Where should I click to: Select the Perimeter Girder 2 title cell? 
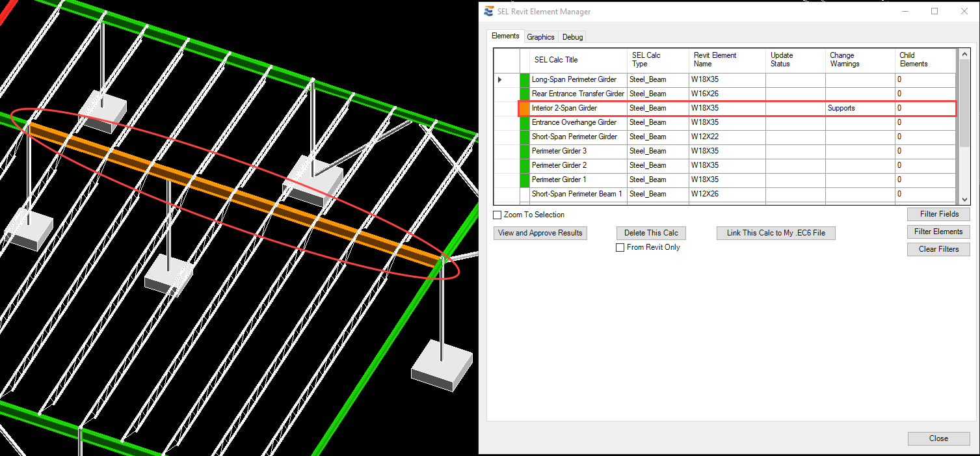click(579, 165)
